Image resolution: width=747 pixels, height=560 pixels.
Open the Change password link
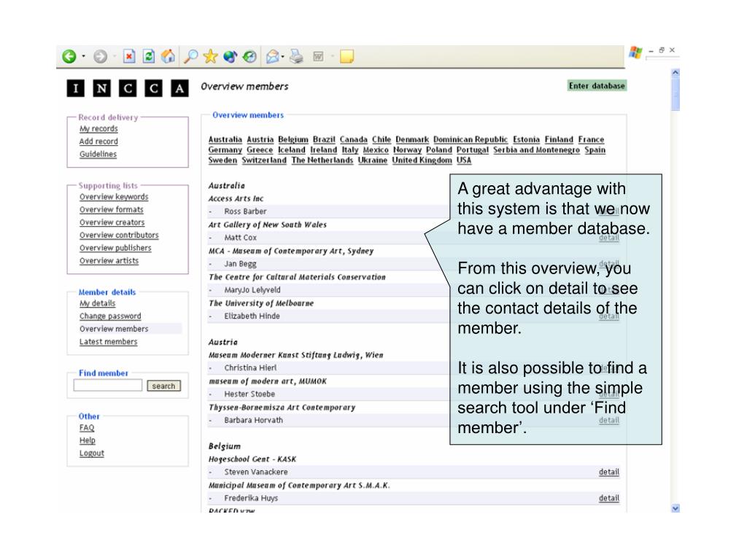pos(111,316)
